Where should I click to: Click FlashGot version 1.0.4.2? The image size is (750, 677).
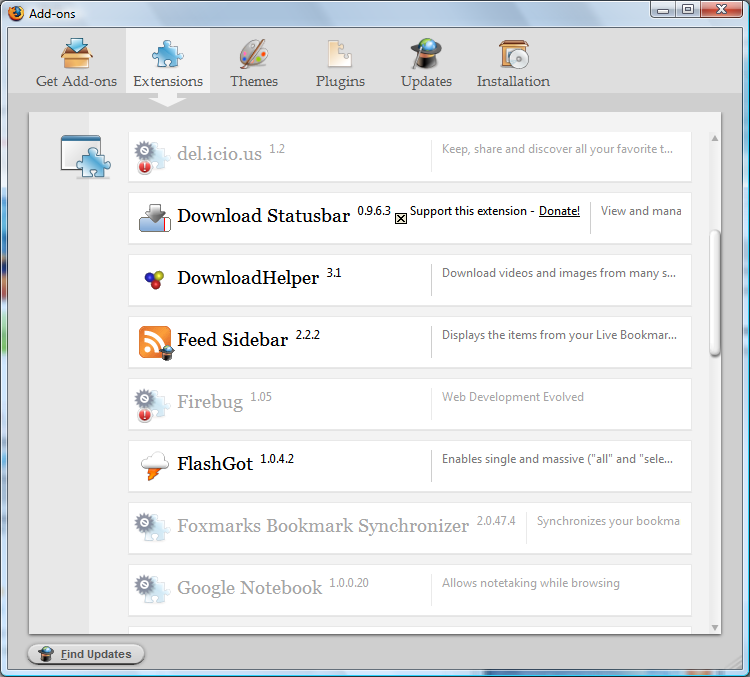click(276, 459)
